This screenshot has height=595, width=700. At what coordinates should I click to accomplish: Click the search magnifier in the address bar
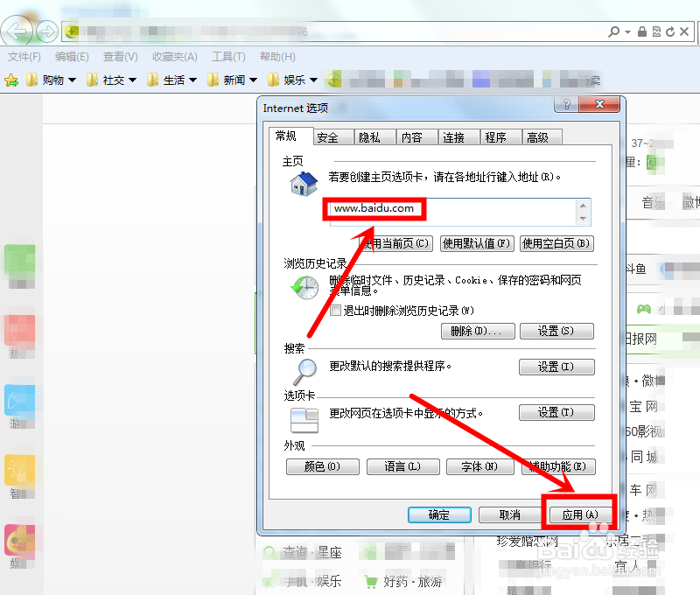pos(615,31)
